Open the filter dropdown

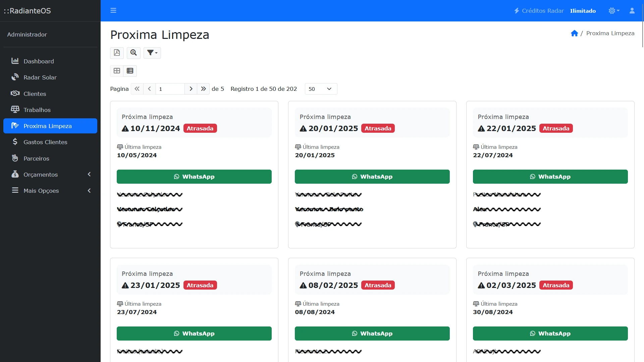pyautogui.click(x=152, y=53)
